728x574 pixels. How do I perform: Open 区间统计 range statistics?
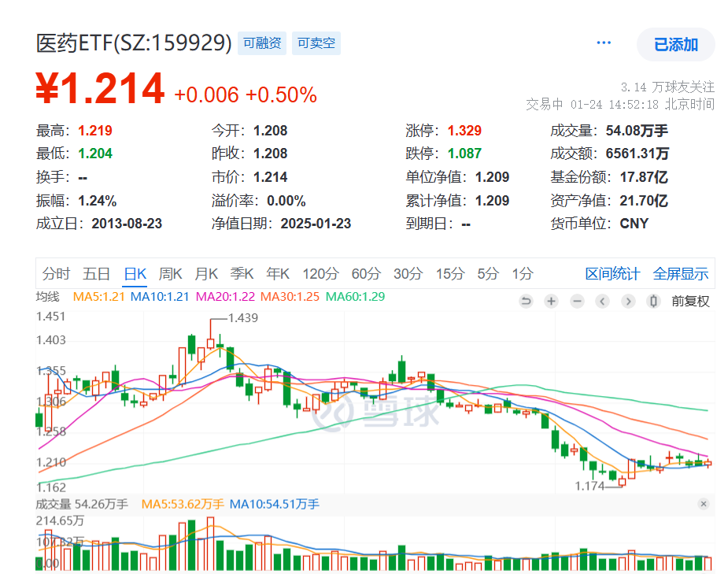tap(613, 274)
